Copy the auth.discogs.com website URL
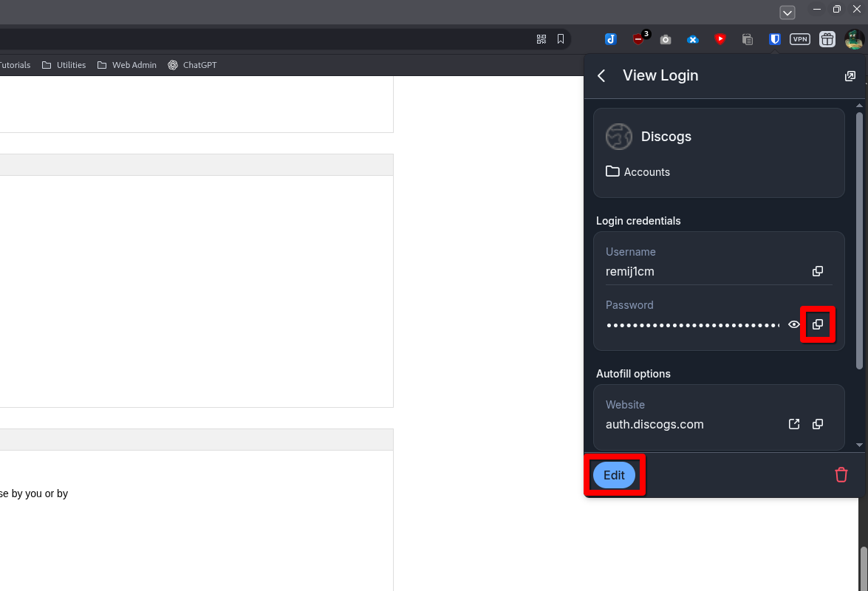 [x=818, y=424]
